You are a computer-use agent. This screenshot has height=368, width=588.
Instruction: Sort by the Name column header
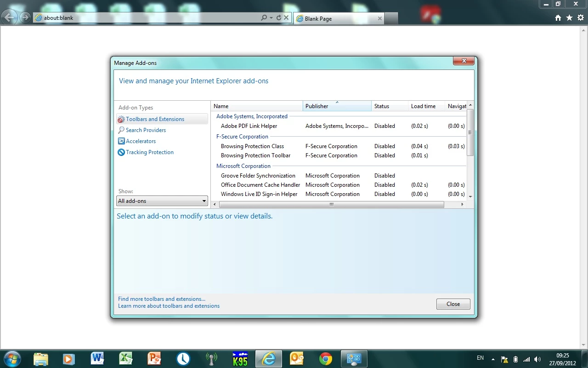pos(257,106)
